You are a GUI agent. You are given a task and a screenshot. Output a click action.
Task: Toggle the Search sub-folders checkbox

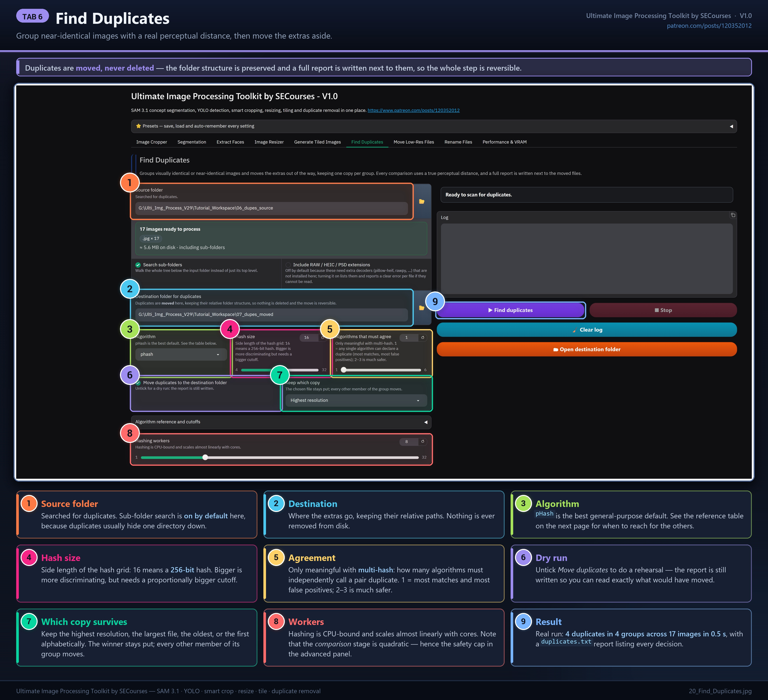[x=138, y=265]
